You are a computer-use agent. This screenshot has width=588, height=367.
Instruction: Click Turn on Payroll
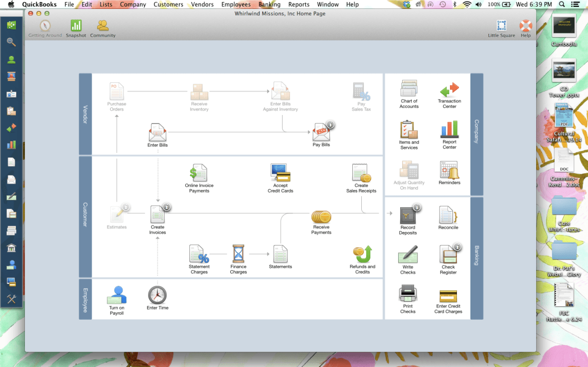coord(117,297)
